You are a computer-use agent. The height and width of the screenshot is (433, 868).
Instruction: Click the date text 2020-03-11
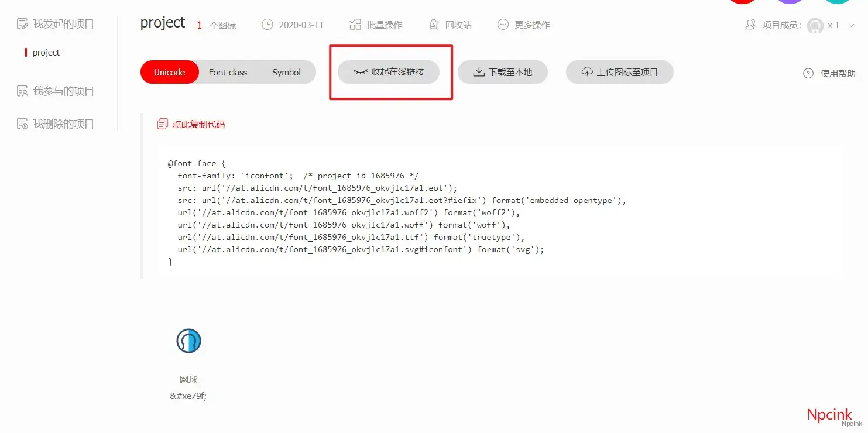tap(301, 25)
